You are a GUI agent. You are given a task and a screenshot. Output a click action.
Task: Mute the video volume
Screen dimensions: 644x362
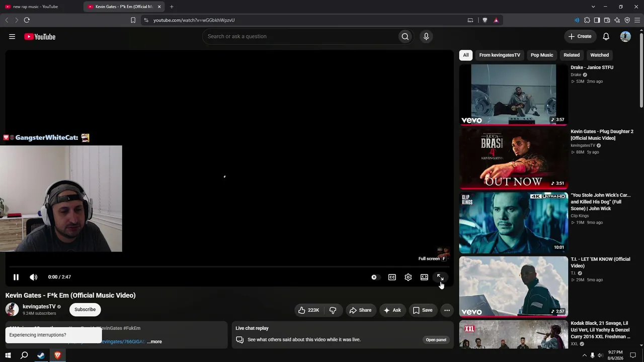[x=34, y=277]
